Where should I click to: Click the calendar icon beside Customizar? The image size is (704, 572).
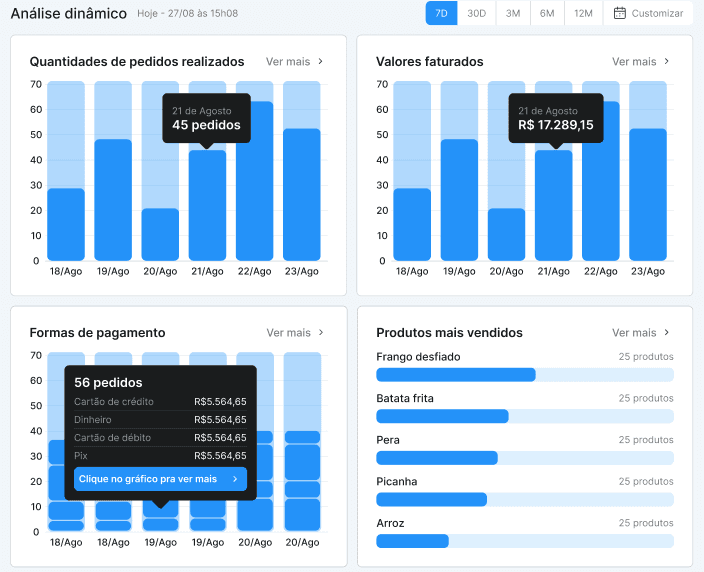tap(620, 14)
